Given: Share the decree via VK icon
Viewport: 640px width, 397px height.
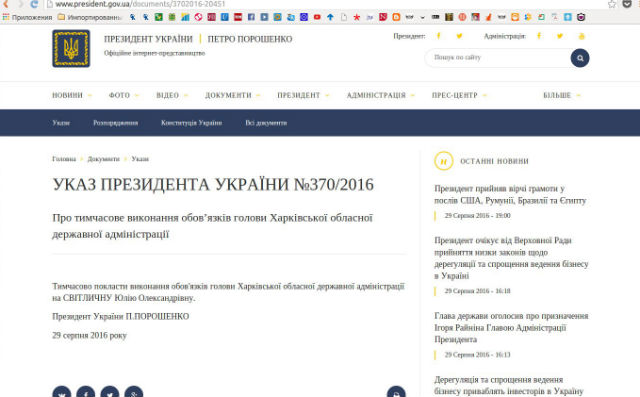Looking at the screenshot, I should coord(62,393).
